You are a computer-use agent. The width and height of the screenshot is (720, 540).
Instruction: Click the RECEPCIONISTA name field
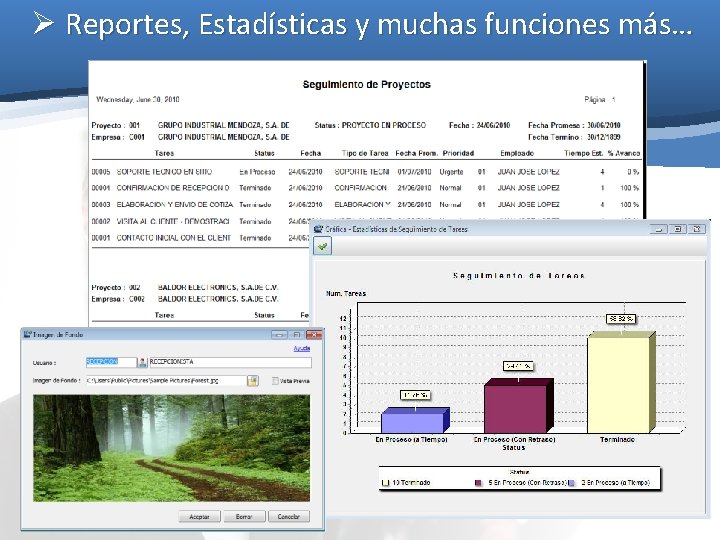[x=230, y=362]
